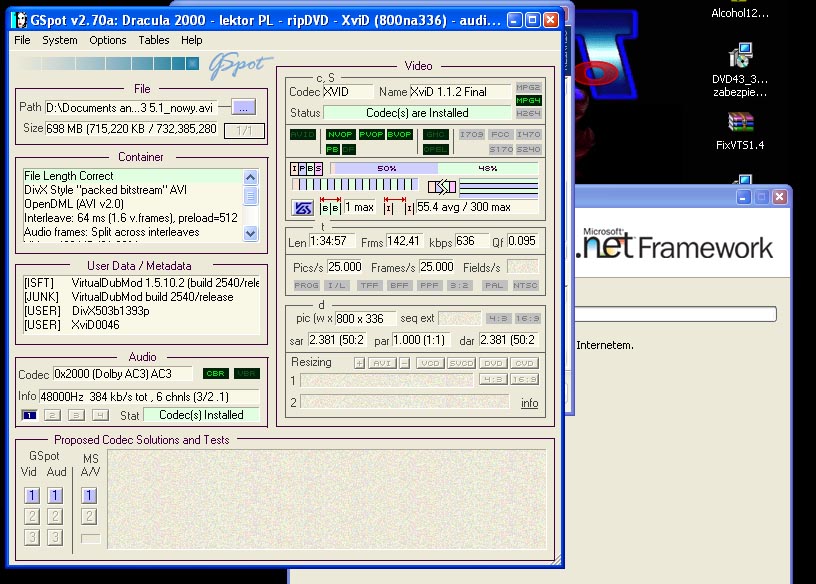
Task: Toggle the NTSC indicator
Action: 525,285
